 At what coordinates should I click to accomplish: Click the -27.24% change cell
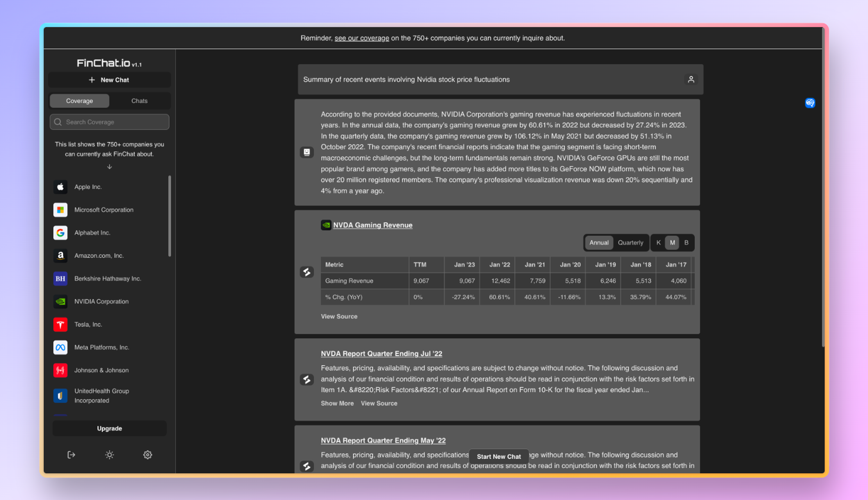click(462, 297)
